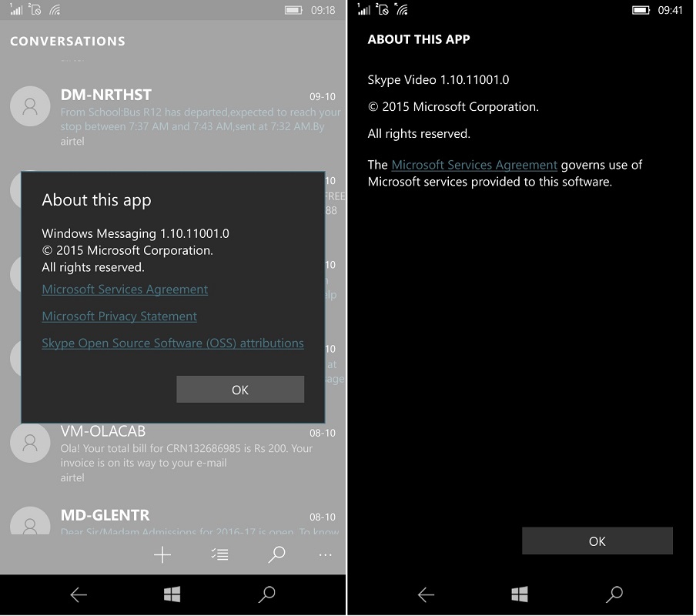Tap the battery icon on left status bar
Image resolution: width=696 pixels, height=616 pixels.
[x=293, y=10]
